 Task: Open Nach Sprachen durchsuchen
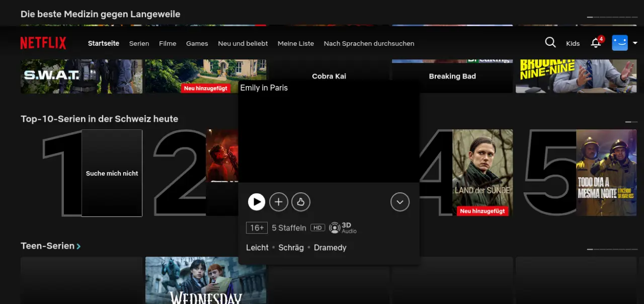click(369, 43)
